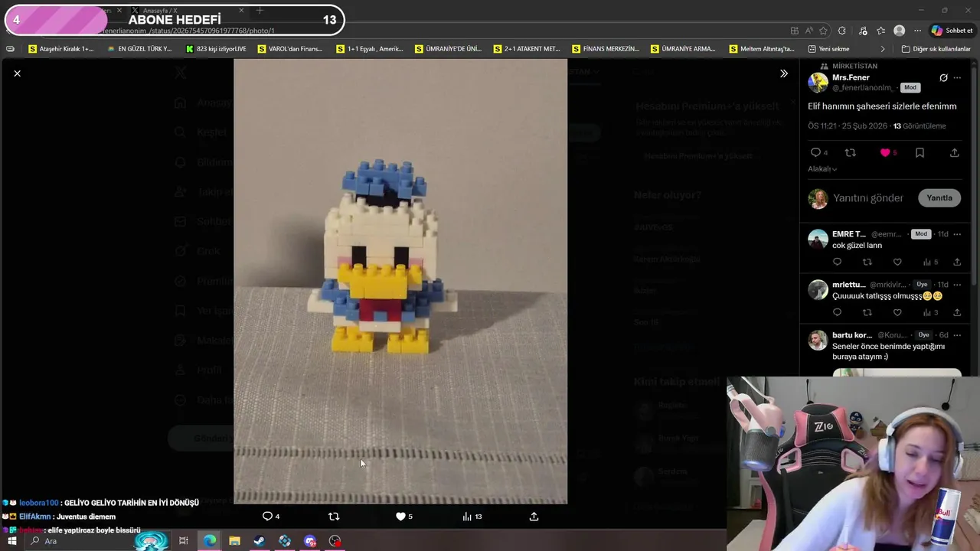Repost icon below the enlarged photo
This screenshot has height=551, width=980.
click(x=334, y=517)
